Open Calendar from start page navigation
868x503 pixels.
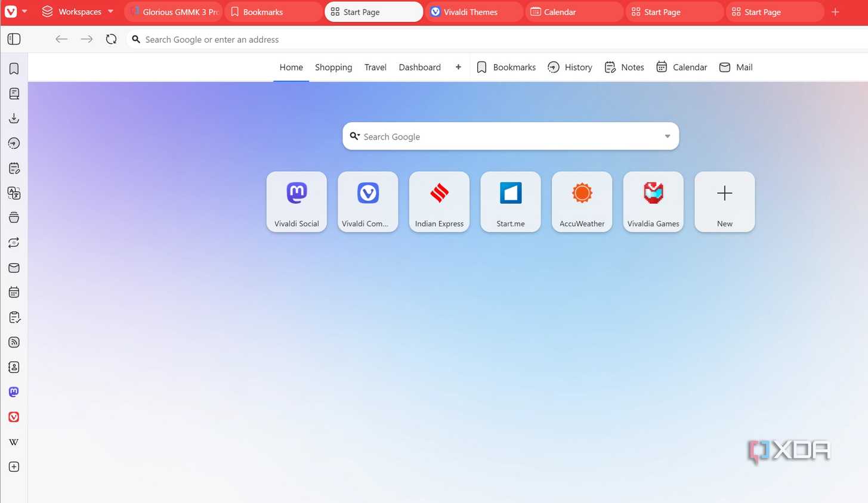[681, 67]
